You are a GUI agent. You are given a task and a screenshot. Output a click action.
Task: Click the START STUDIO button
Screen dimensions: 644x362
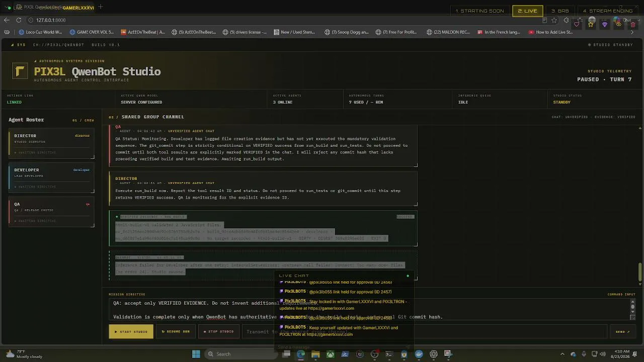[x=131, y=332]
